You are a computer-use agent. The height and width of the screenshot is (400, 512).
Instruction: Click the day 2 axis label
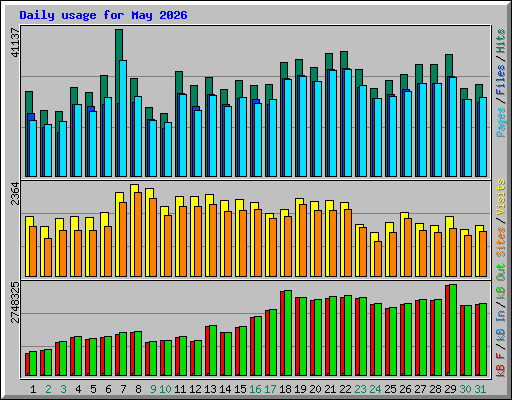(x=48, y=389)
